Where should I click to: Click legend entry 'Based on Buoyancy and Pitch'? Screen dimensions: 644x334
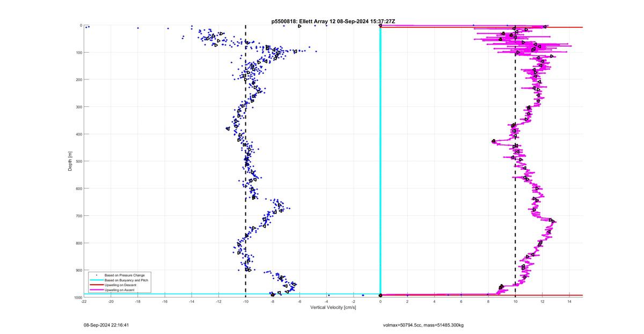point(127,280)
